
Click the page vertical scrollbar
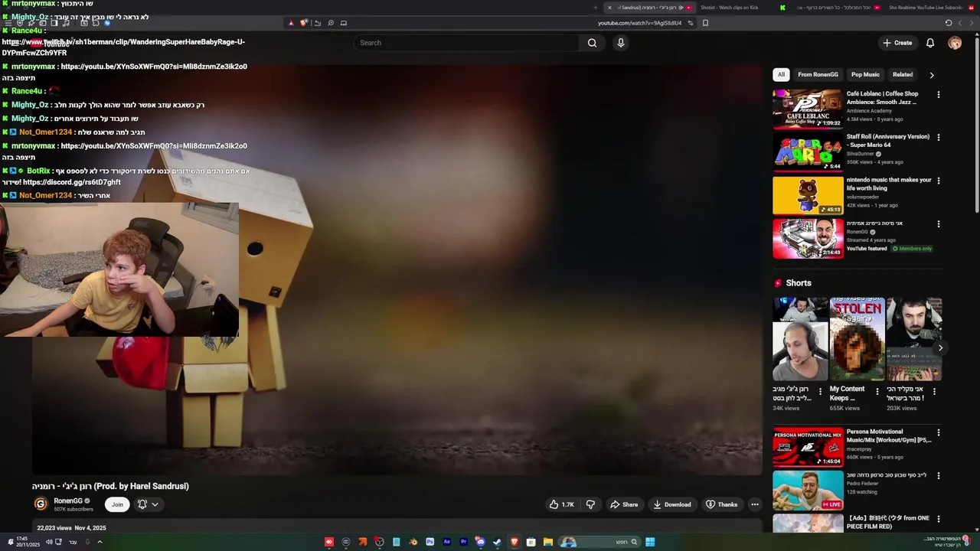(976, 126)
